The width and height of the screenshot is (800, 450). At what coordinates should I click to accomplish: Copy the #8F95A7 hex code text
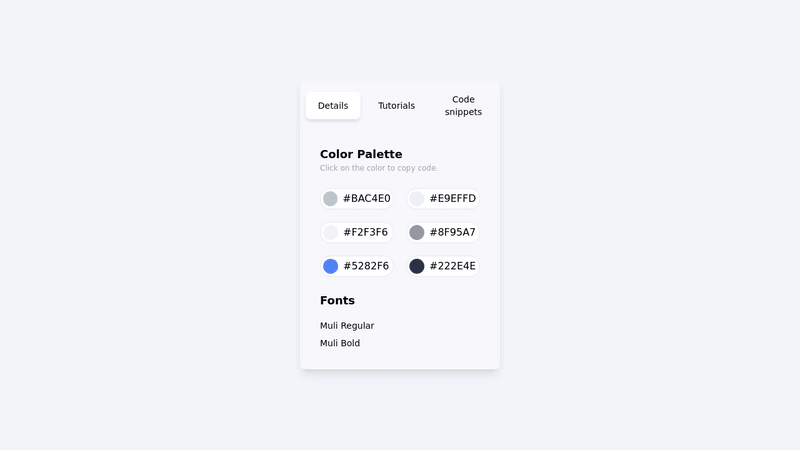point(453,233)
